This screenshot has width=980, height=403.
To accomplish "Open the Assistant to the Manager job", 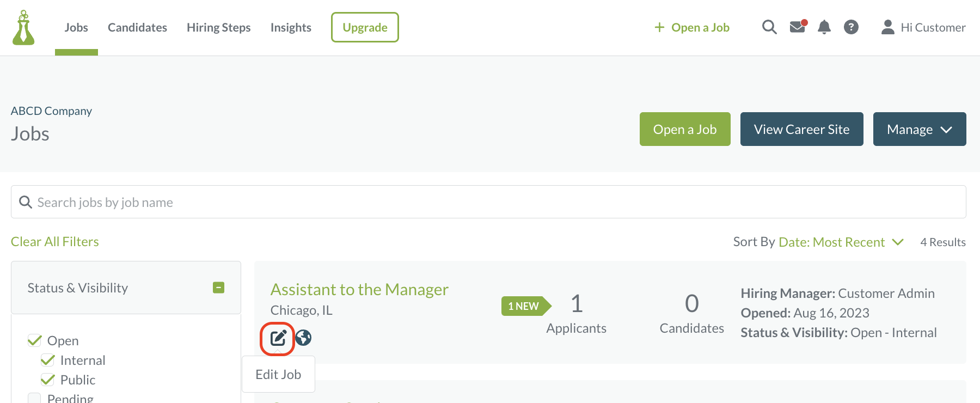I will click(x=359, y=289).
